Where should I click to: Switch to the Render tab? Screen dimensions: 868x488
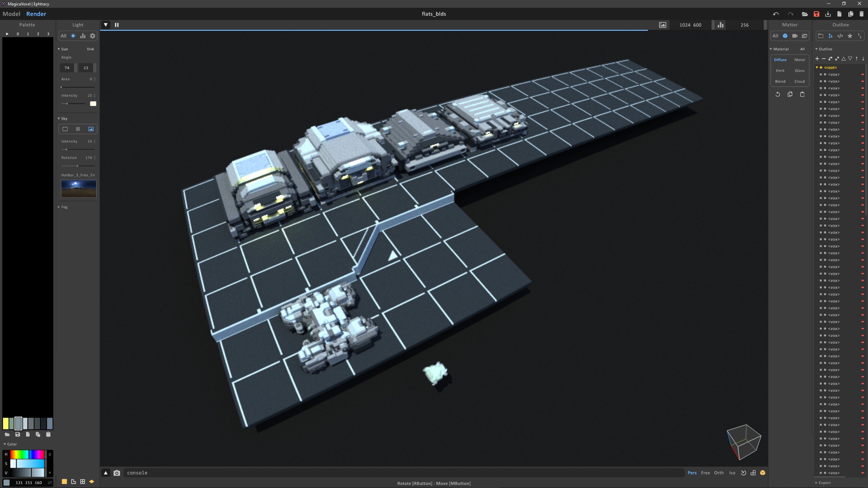pyautogui.click(x=36, y=14)
